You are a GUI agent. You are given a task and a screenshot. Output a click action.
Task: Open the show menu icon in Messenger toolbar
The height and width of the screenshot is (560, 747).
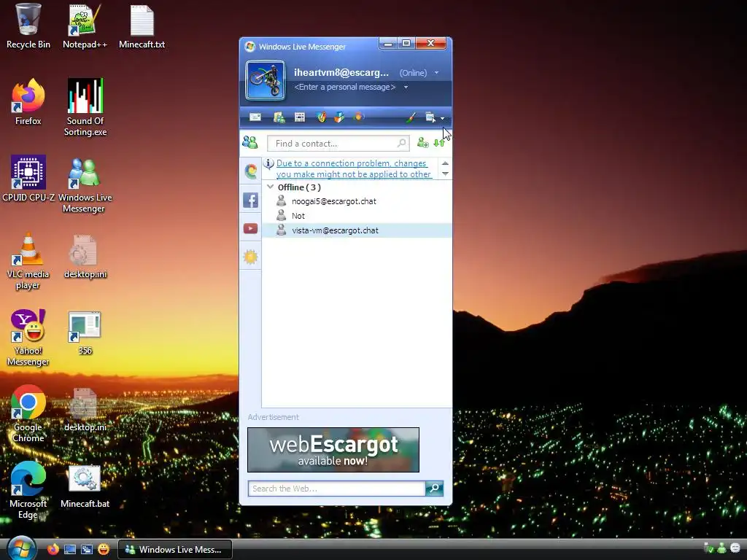(x=430, y=117)
